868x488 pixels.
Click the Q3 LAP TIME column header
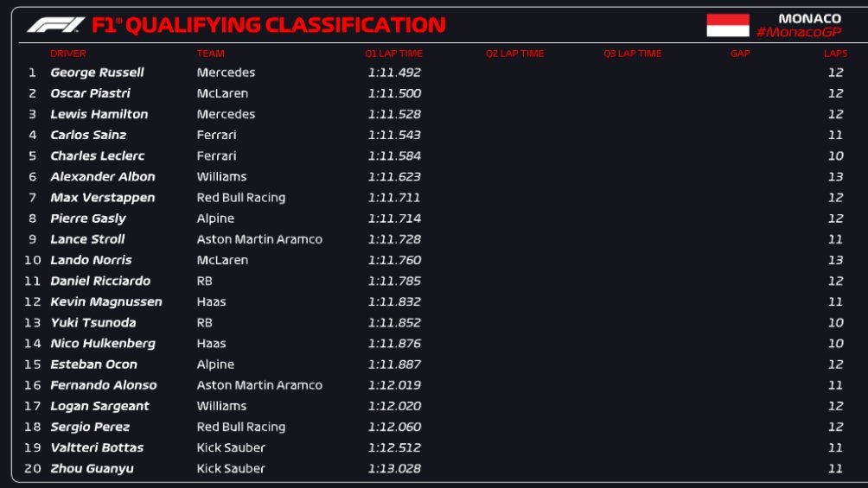pos(632,54)
